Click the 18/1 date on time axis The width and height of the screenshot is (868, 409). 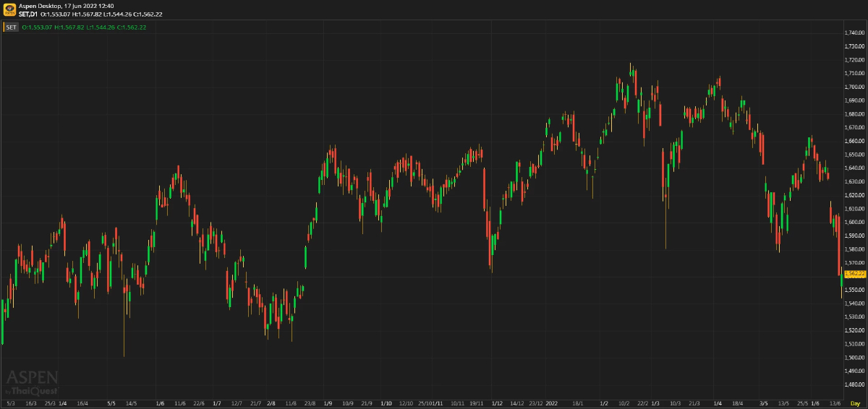coord(578,403)
